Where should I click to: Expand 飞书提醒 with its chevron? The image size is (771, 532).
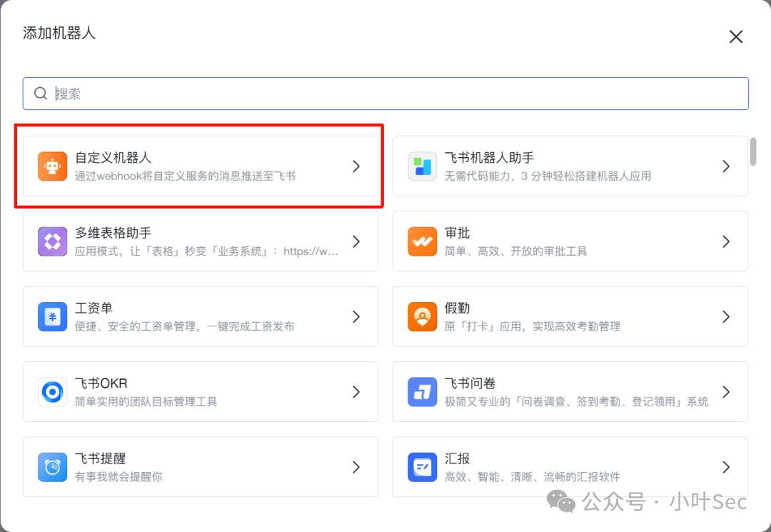356,467
